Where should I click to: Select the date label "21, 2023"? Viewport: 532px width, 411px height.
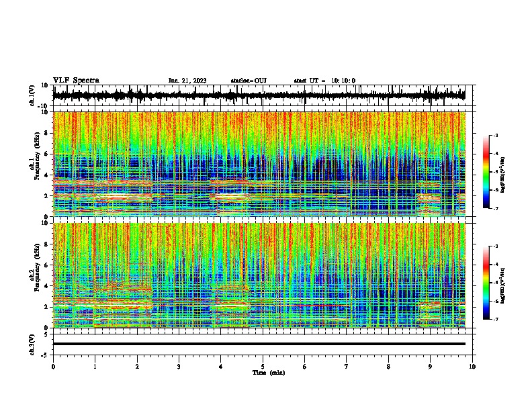193,81
